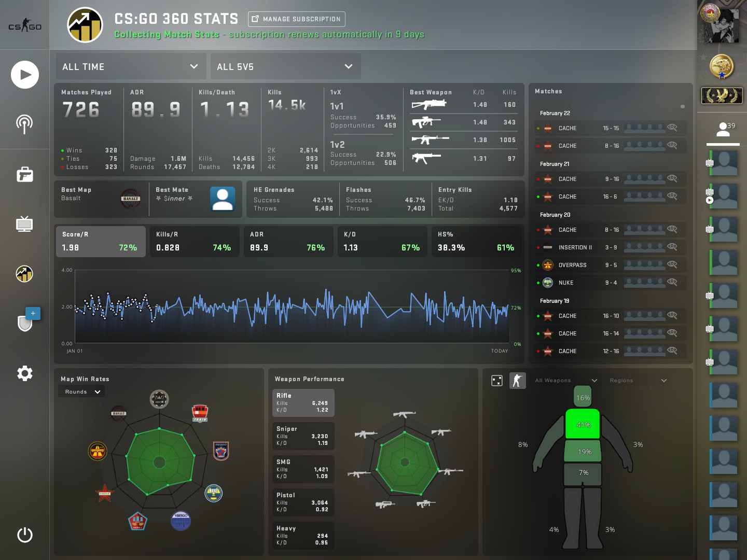This screenshot has height=560, width=747.
Task: Toggle the eye icon on the OVERPASS match
Action: pyautogui.click(x=672, y=264)
